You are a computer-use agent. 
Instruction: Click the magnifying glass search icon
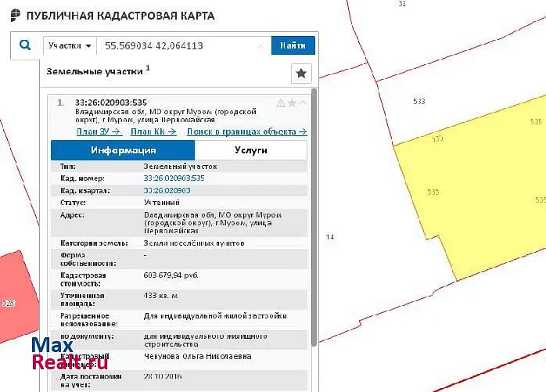tap(24, 45)
